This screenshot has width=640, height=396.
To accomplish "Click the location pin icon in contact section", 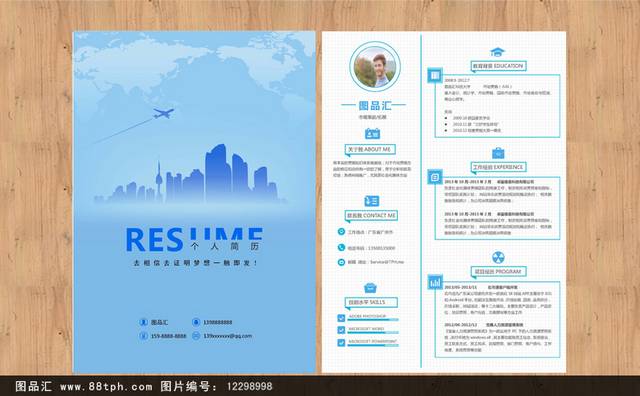I will (341, 231).
